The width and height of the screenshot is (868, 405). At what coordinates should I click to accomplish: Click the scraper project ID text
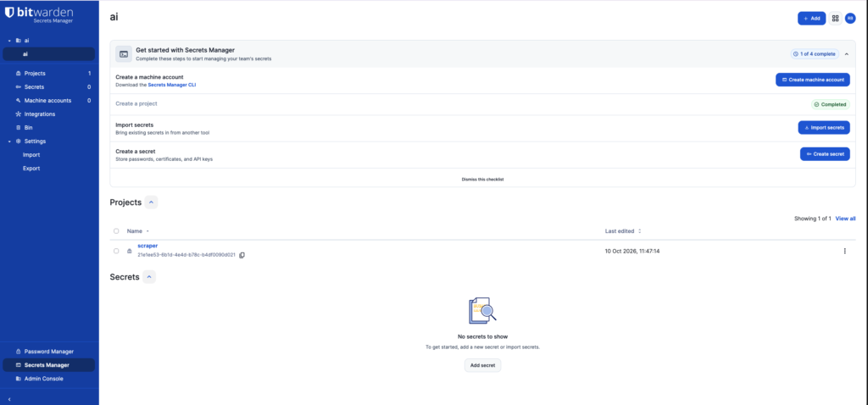click(186, 255)
